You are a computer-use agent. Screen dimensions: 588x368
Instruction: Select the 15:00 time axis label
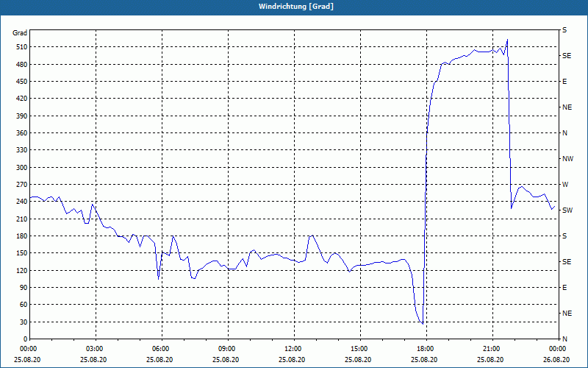coord(358,349)
